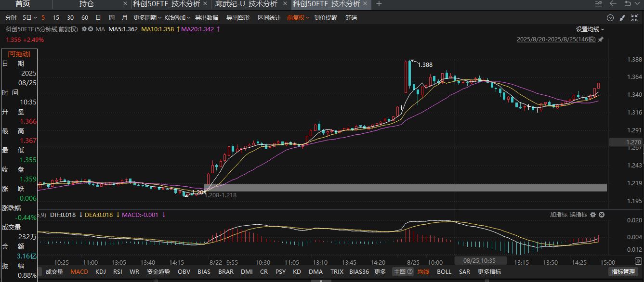This screenshot has height=282, width=644.
Task: Go back with the left arrow icon
Action: [613, 3]
